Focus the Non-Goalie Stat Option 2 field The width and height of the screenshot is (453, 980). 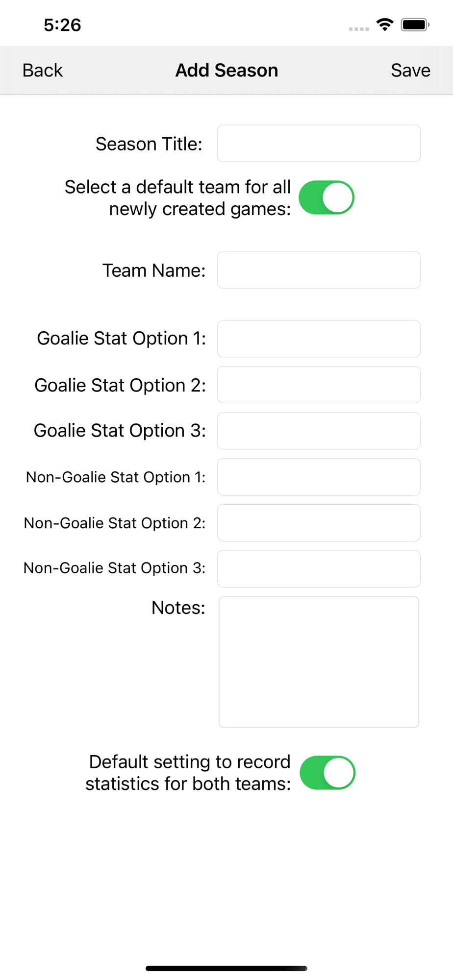[319, 523]
